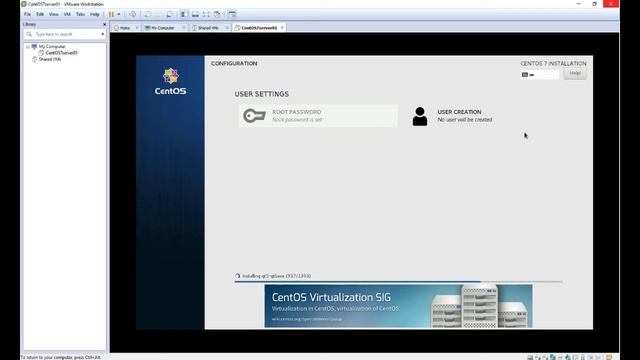Close the CentOS7server01 tab
The width and height of the screenshot is (640, 360).
282,28
